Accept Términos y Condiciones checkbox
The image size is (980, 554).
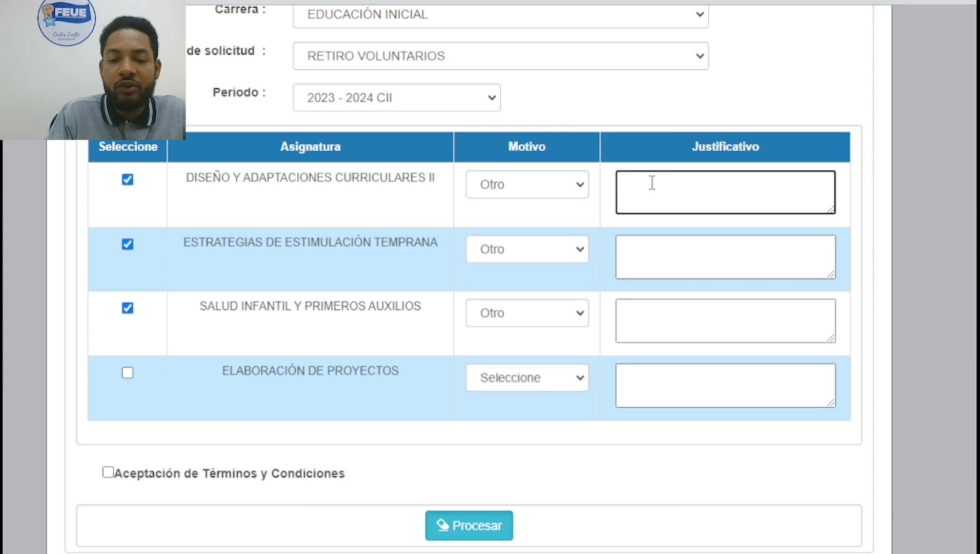pos(108,472)
